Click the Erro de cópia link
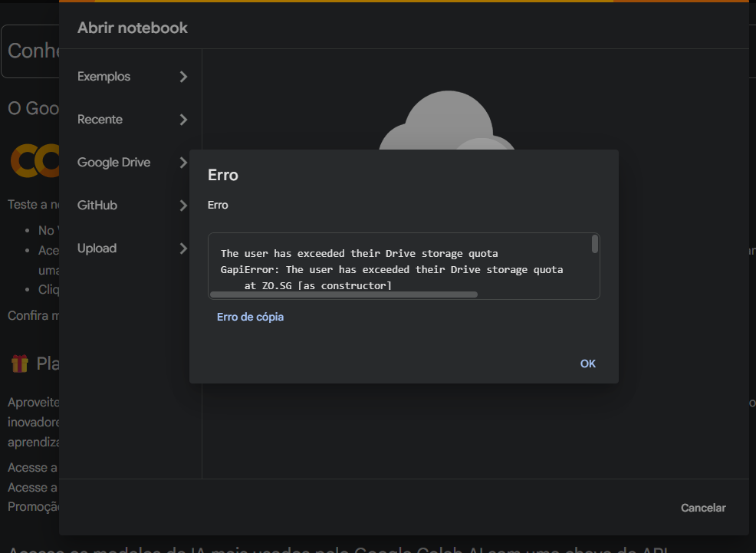 click(250, 317)
